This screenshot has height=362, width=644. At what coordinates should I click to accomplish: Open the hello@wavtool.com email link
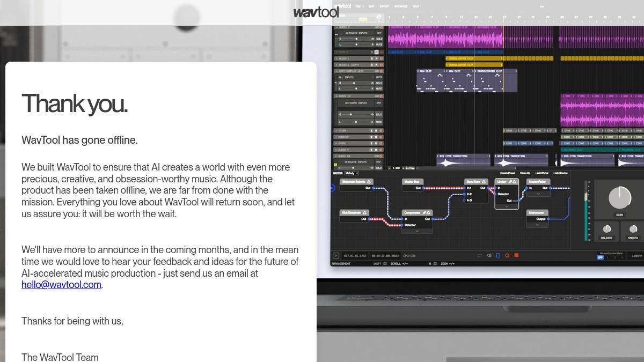pos(61,285)
